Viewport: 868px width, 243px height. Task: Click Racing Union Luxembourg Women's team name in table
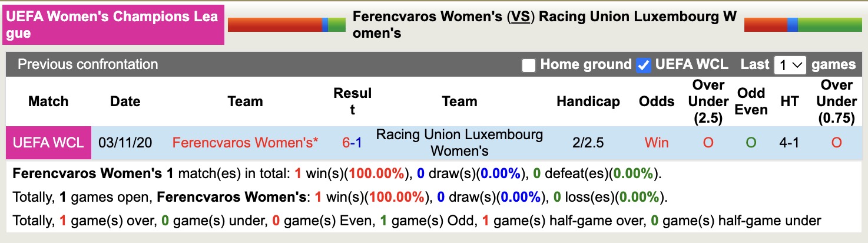click(459, 143)
